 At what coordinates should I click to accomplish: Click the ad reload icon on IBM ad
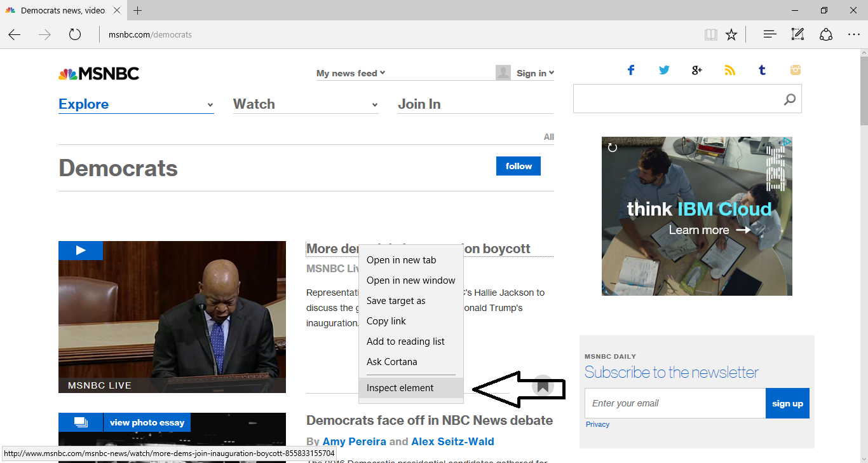tap(613, 148)
